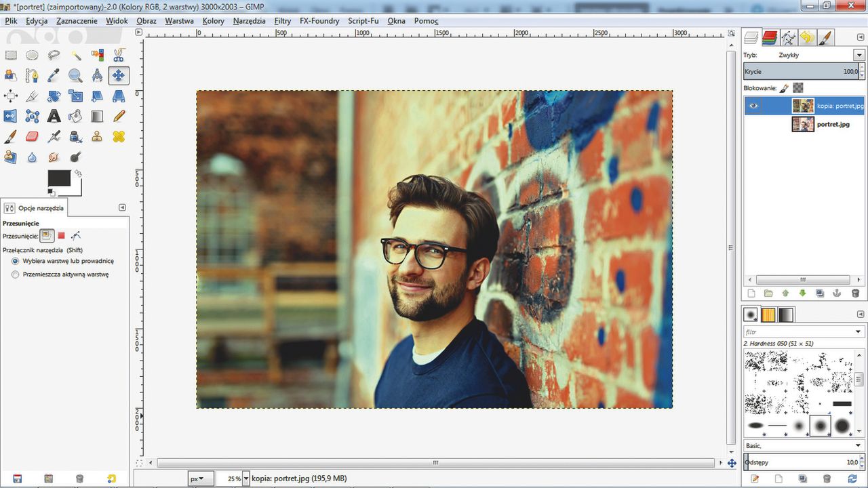Select 'Wybiera warstwę lub prowadnicę' radio option
The height and width of the screenshot is (488, 868).
15,261
